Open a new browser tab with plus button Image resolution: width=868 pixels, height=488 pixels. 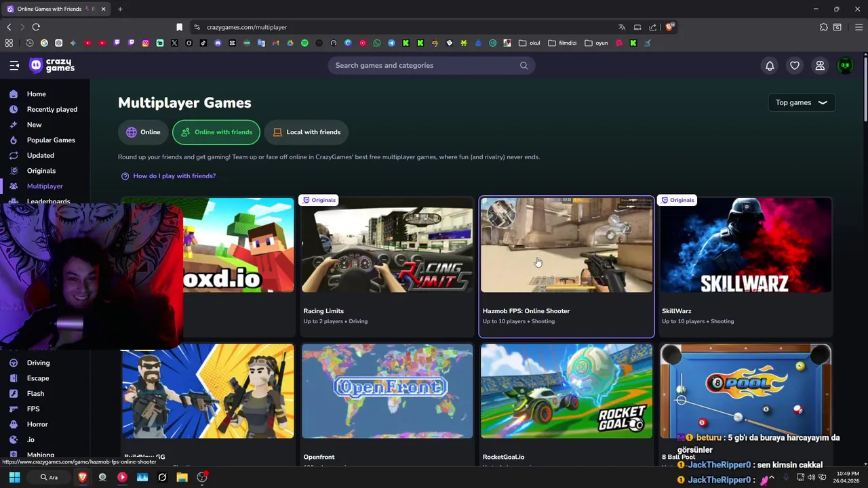(x=120, y=9)
